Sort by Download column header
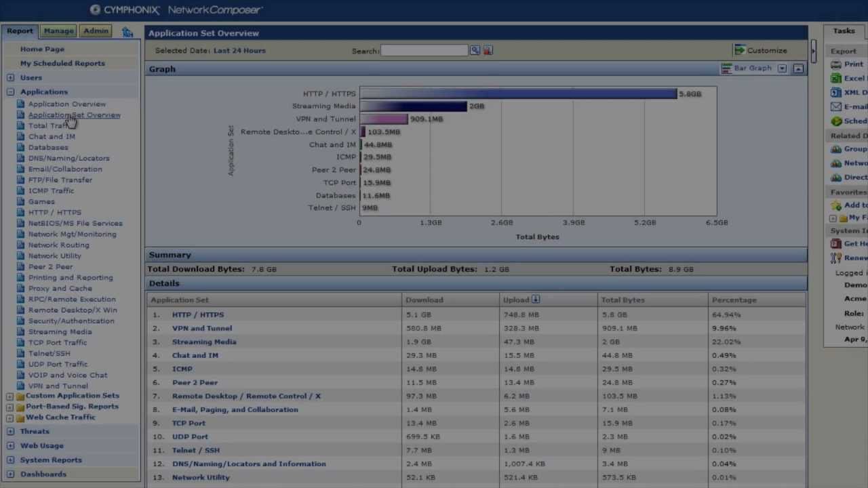868x488 pixels. pyautogui.click(x=425, y=300)
